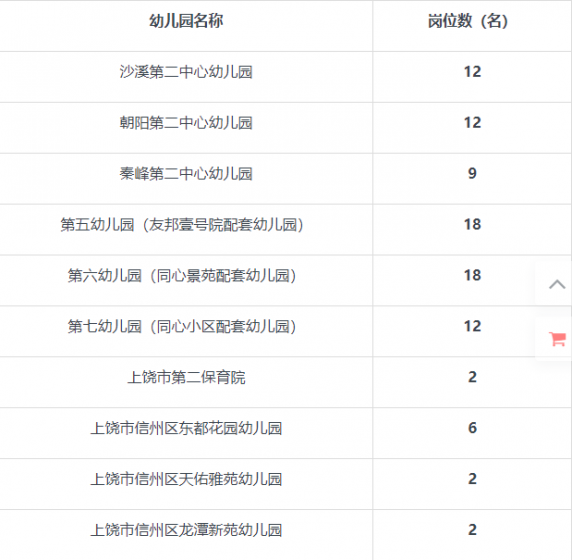Click the 朝阳第二中心幼儿园 row name
This screenshot has height=560, width=572.
pyautogui.click(x=186, y=123)
